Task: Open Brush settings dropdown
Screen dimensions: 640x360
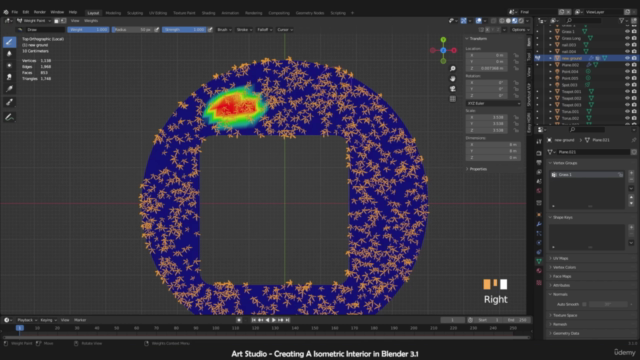Action: 224,30
